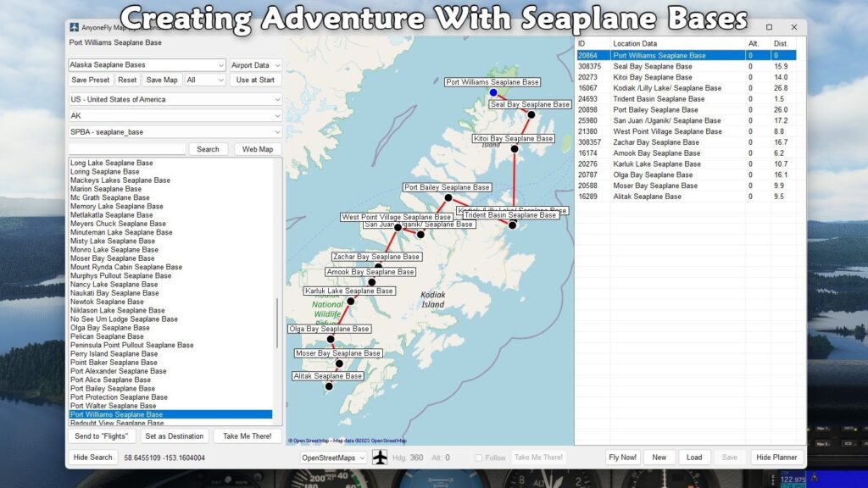This screenshot has width=868, height=488.
Task: Enable the Follow checkbox
Action: (x=479, y=457)
